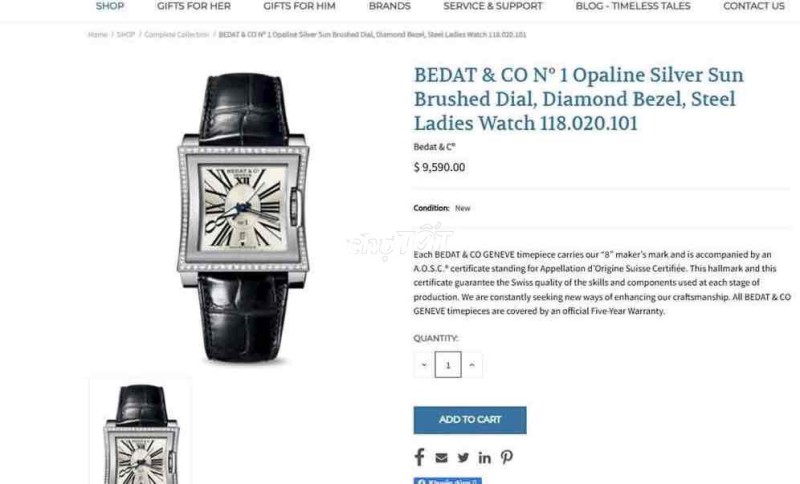Viewport: 800px width, 484px height.
Task: Click the Home breadcrumb link
Action: (x=97, y=35)
